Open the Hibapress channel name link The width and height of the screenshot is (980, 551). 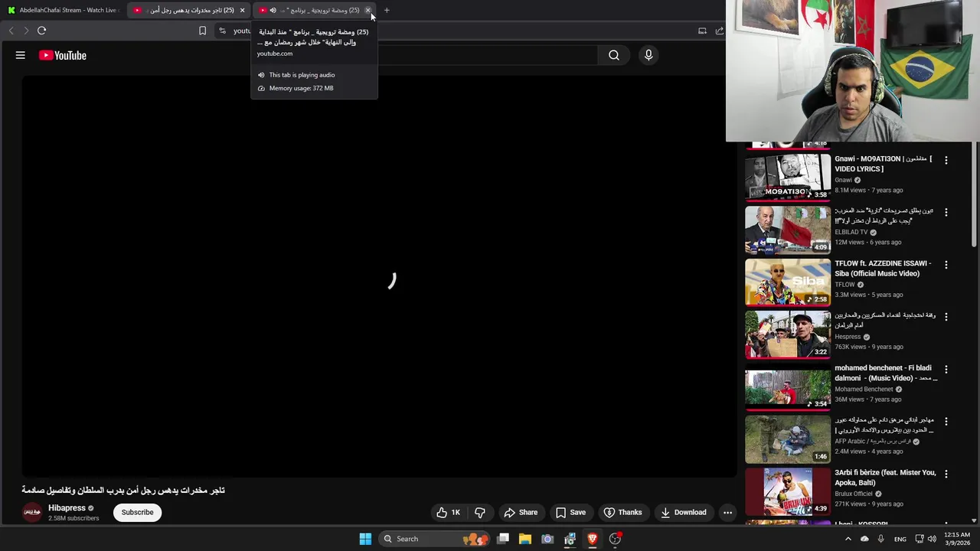[x=67, y=508]
